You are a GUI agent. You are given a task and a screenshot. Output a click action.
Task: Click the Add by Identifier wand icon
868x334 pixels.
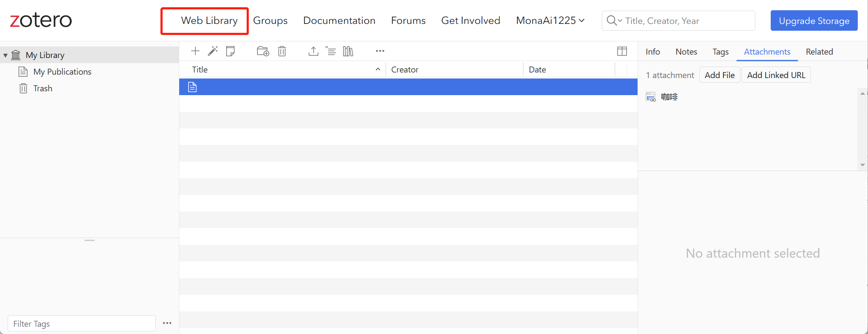213,51
